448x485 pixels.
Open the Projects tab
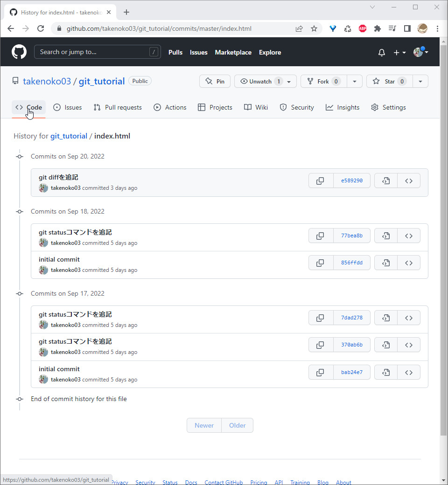click(x=215, y=107)
